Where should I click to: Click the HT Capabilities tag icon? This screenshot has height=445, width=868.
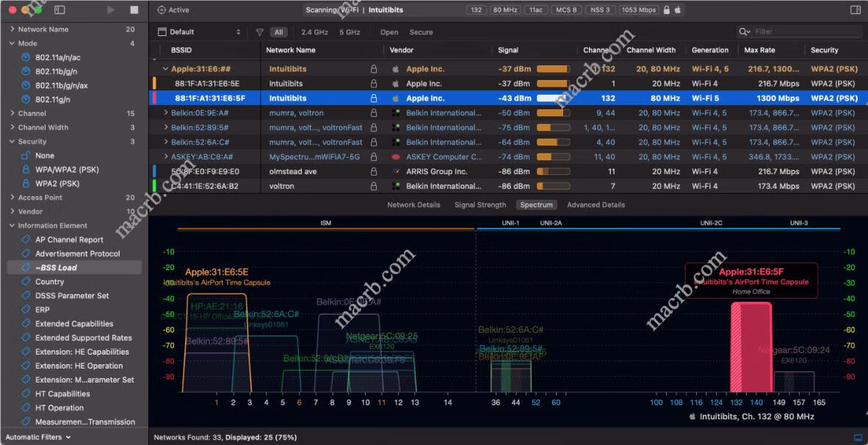[26, 394]
